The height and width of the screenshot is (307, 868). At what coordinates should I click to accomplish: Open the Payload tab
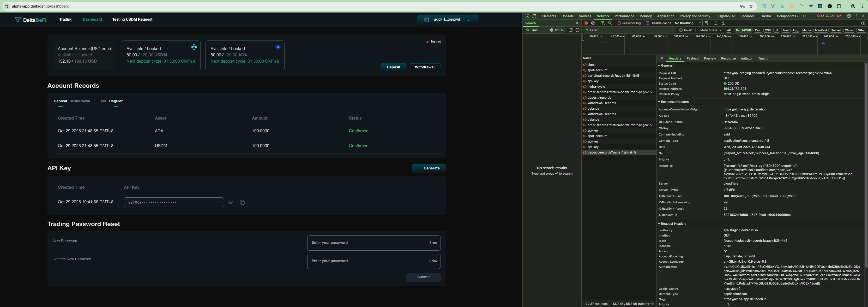point(692,58)
